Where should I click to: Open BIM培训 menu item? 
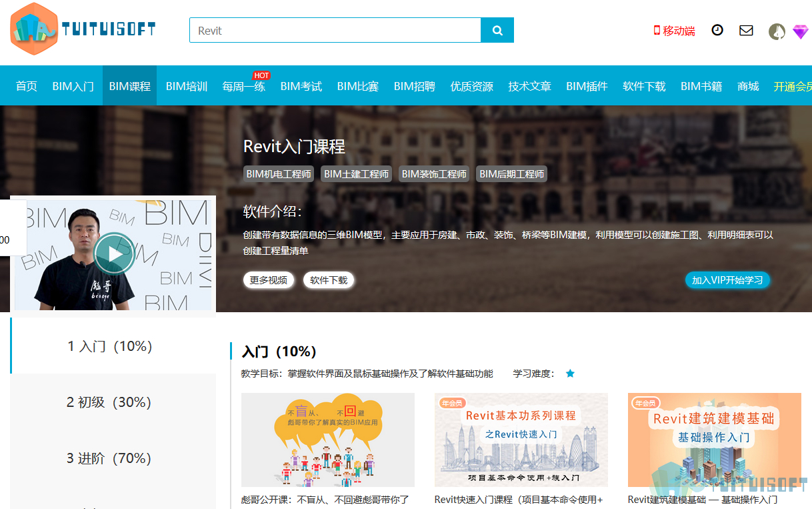click(x=187, y=86)
